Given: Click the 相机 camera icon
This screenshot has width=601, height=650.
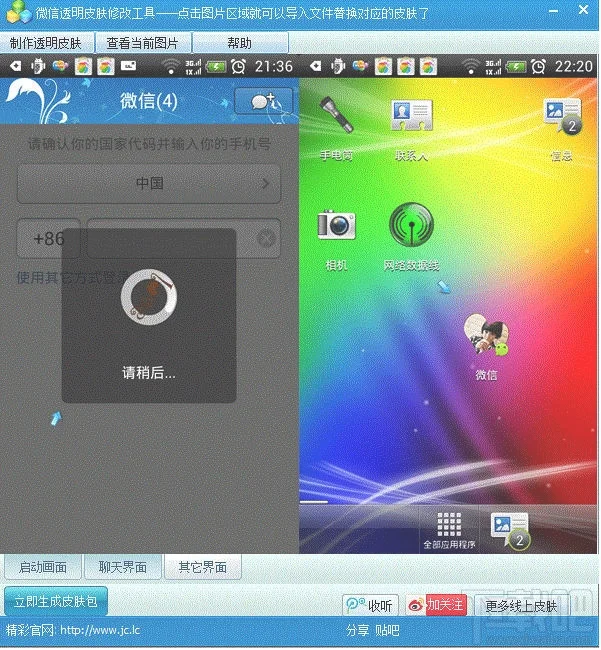Looking at the screenshot, I should click(337, 224).
